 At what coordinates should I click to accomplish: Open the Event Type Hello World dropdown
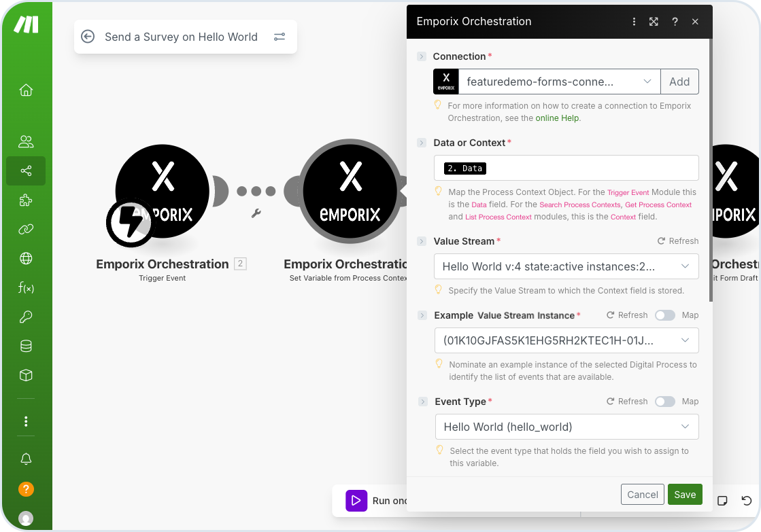(566, 427)
